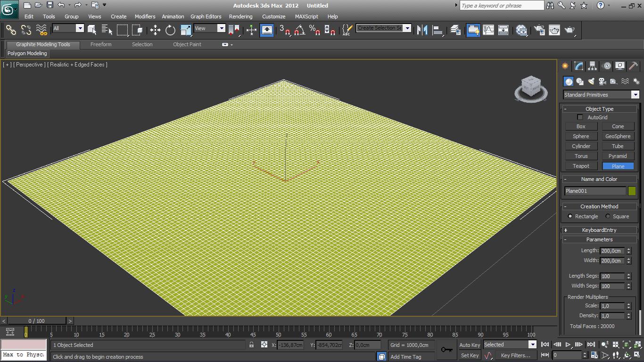
Task: Open Schematic View from toolbar
Action: click(503, 30)
